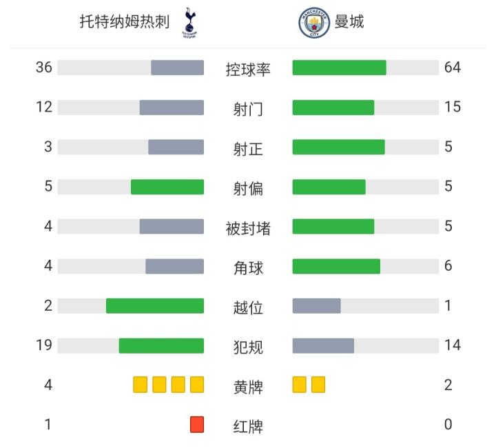Image resolution: width=496 pixels, height=448 pixels.
Task: Select Tottenham's first yellow card icon
Action: (140, 385)
